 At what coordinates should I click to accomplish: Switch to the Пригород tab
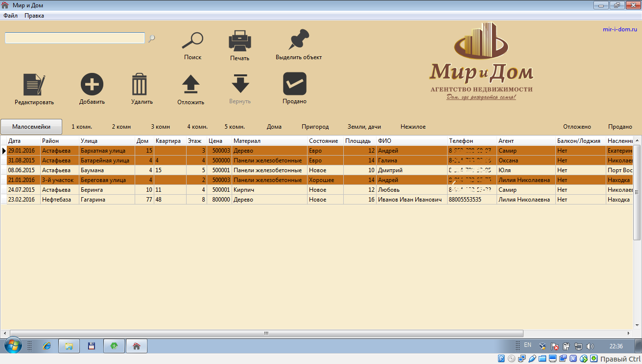tap(315, 127)
